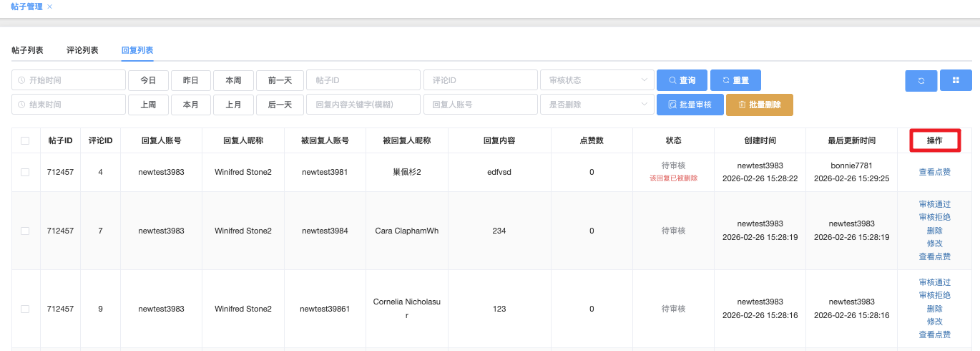980x351 pixels.
Task: Click the 帖子ID input field
Action: pos(363,80)
